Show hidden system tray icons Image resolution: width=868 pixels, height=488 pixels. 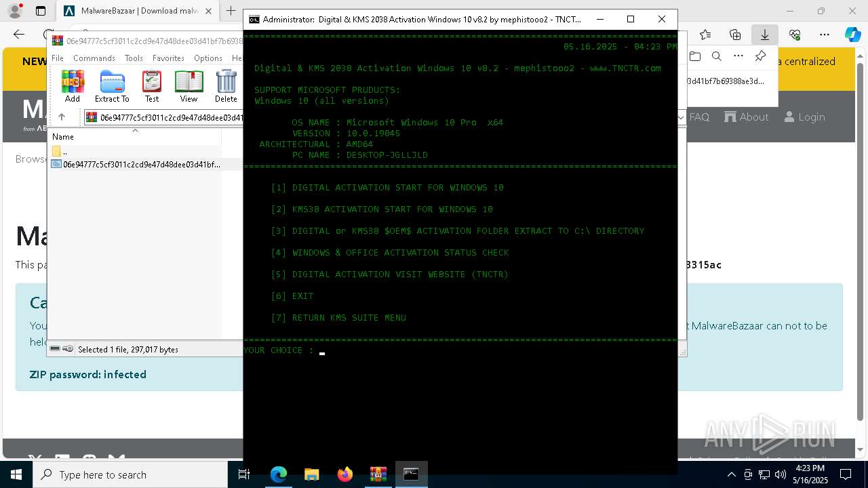pyautogui.click(x=731, y=474)
